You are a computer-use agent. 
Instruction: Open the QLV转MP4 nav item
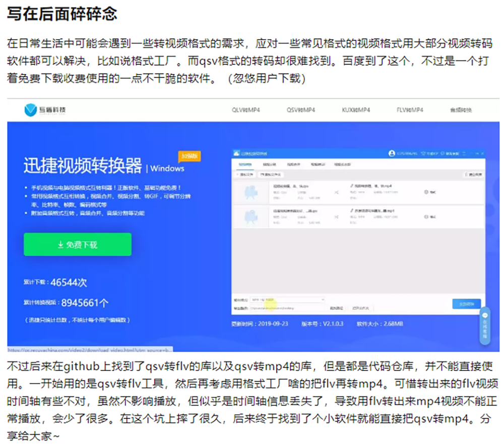[246, 110]
